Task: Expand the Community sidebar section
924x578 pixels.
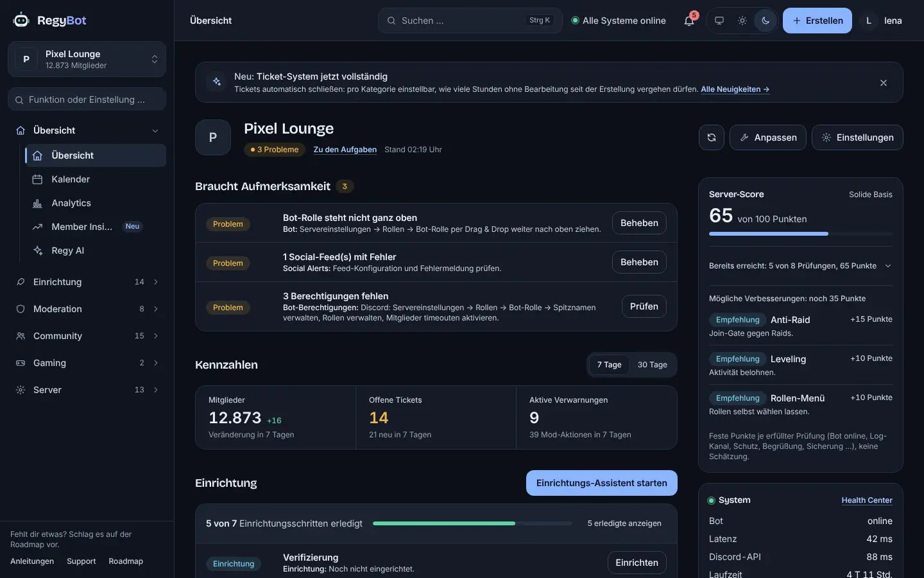Action: pos(87,336)
